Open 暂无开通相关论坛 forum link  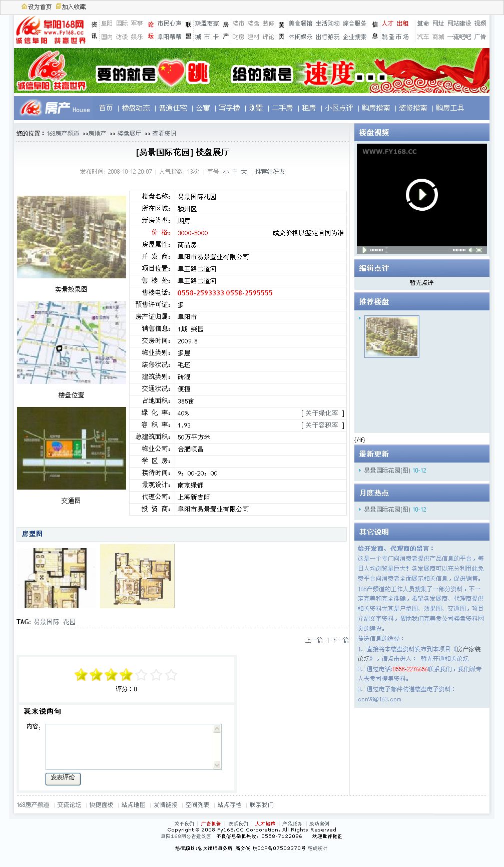click(x=444, y=659)
